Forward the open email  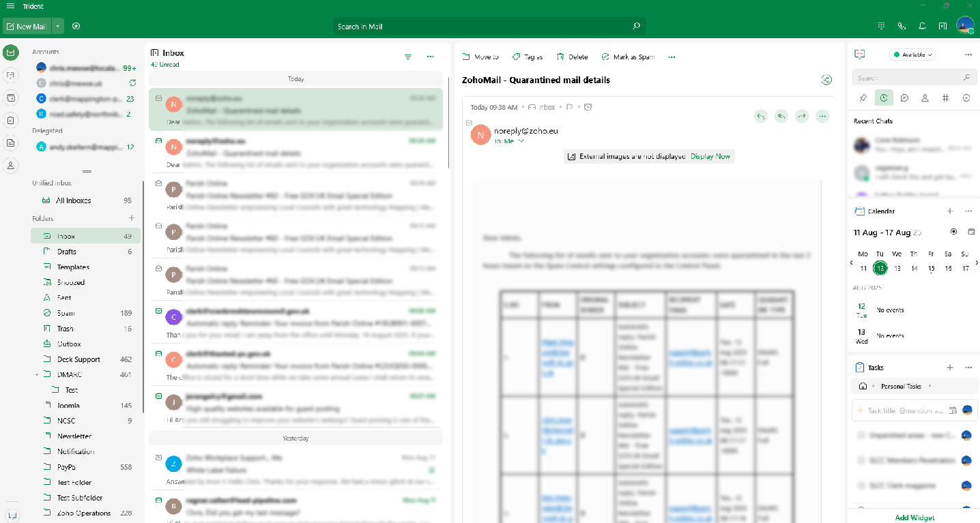point(802,117)
